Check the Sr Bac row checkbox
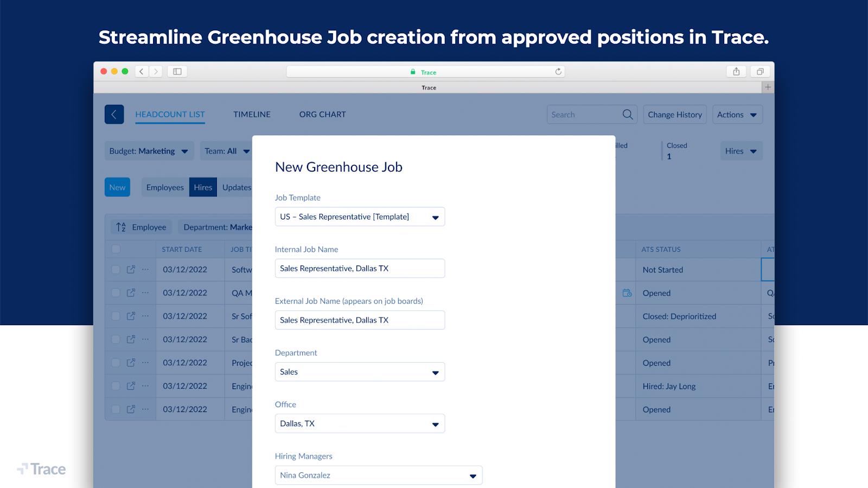The height and width of the screenshot is (488, 868). point(116,339)
